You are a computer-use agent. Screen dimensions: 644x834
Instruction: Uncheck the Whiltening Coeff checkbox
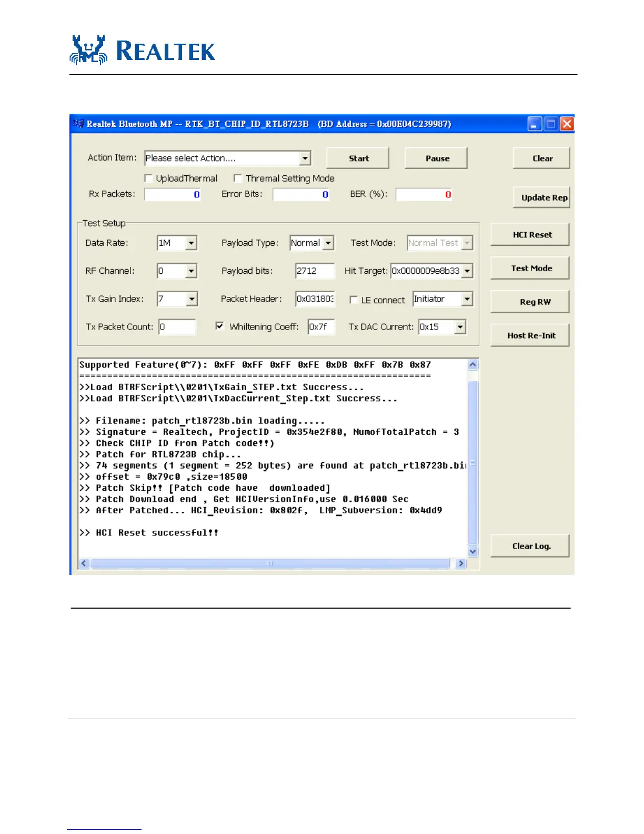(220, 326)
